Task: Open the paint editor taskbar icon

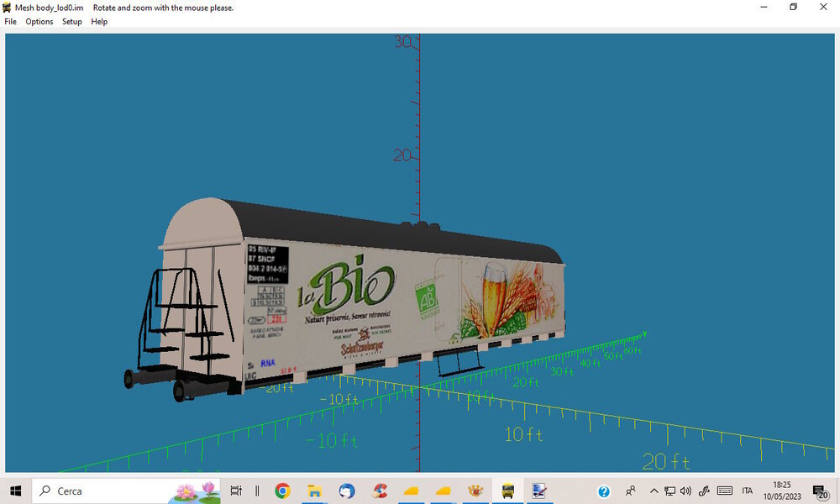Action: pyautogui.click(x=539, y=491)
